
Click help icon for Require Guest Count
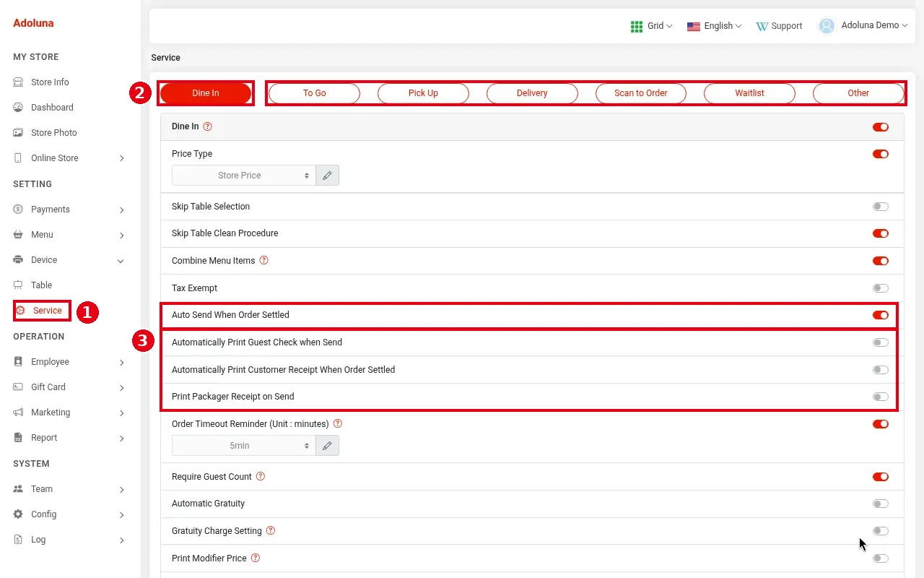(261, 477)
